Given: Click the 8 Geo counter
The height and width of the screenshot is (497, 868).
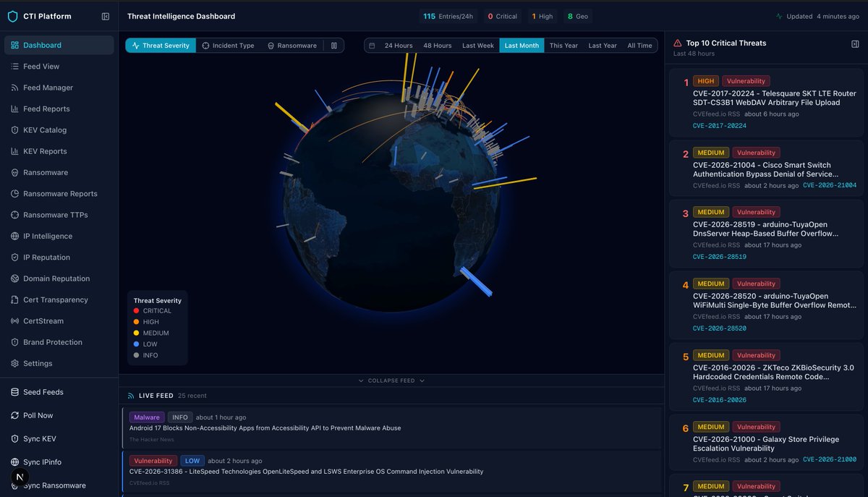Looking at the screenshot, I should pyautogui.click(x=577, y=16).
